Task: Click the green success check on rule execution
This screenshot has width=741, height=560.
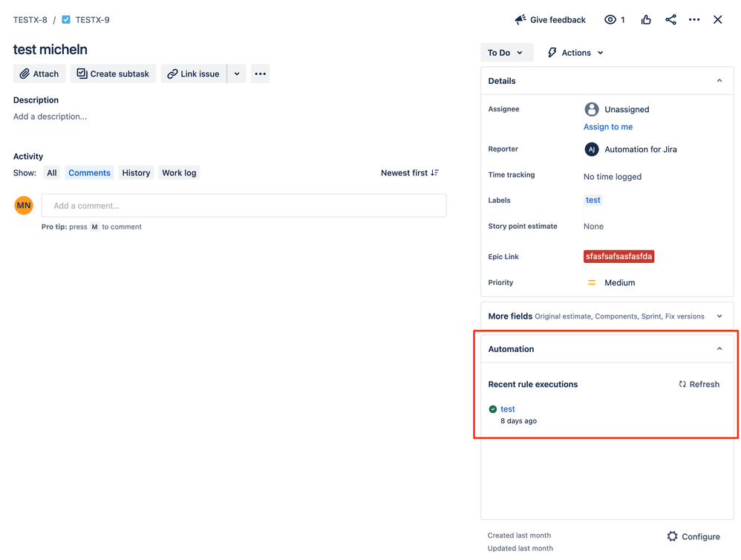Action: (x=493, y=408)
